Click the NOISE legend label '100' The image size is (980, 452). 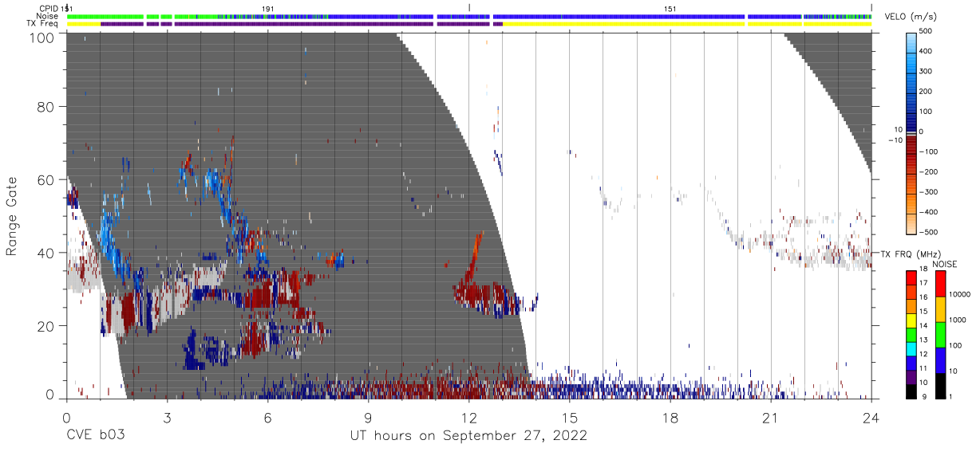[957, 345]
